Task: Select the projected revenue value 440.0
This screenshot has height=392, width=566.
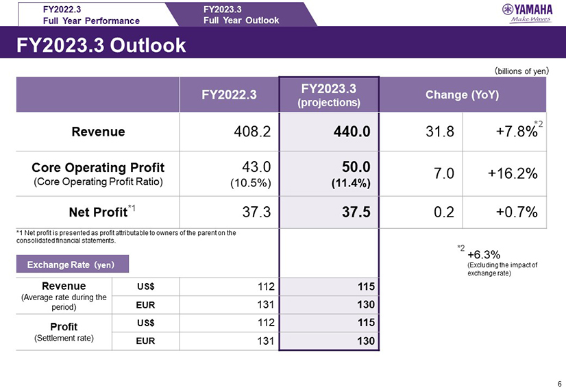Action: click(353, 131)
